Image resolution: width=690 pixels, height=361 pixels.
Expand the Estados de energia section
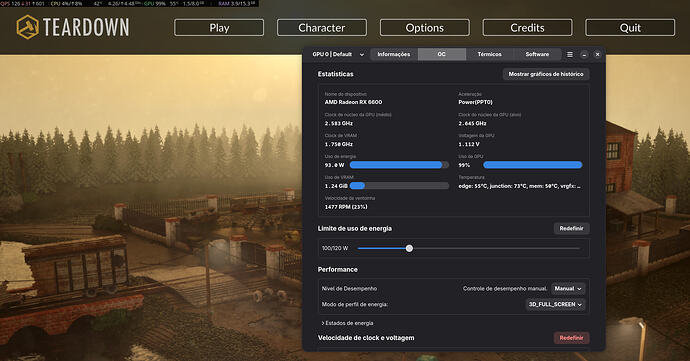[x=347, y=323]
